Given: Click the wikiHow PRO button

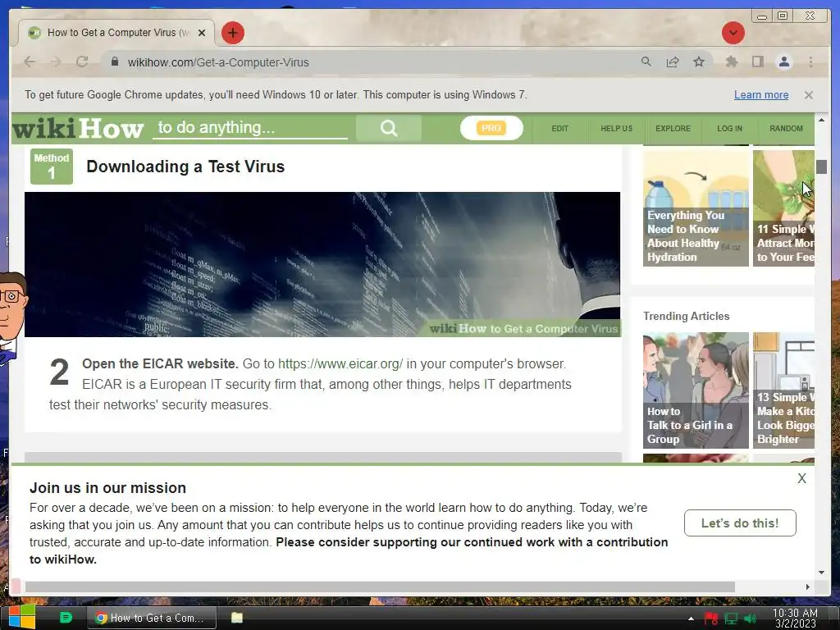Looking at the screenshot, I should pyautogui.click(x=491, y=128).
